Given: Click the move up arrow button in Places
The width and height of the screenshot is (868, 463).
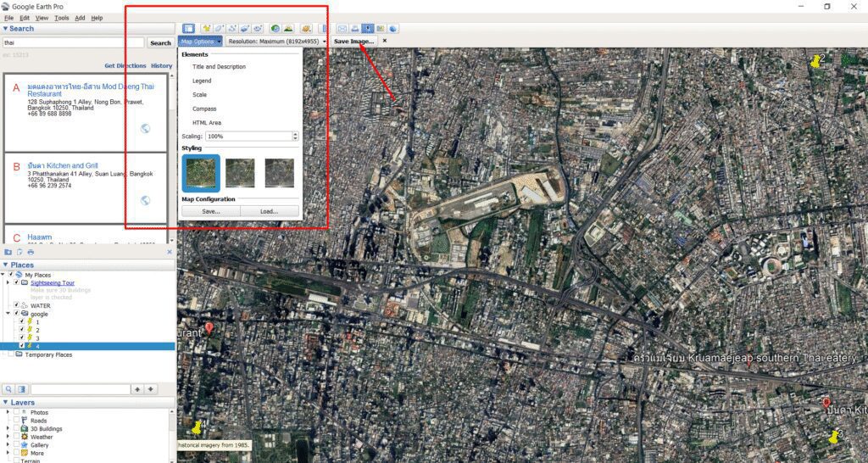Looking at the screenshot, I should coord(138,389).
